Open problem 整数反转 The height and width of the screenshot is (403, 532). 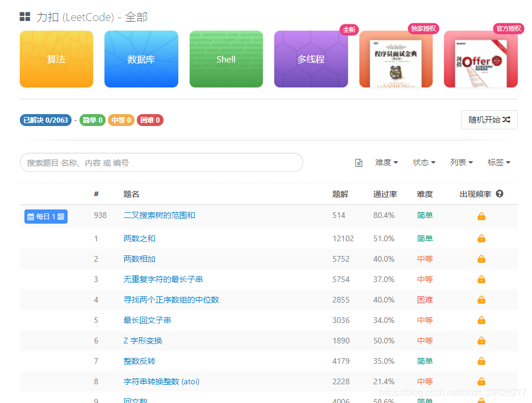point(139,361)
